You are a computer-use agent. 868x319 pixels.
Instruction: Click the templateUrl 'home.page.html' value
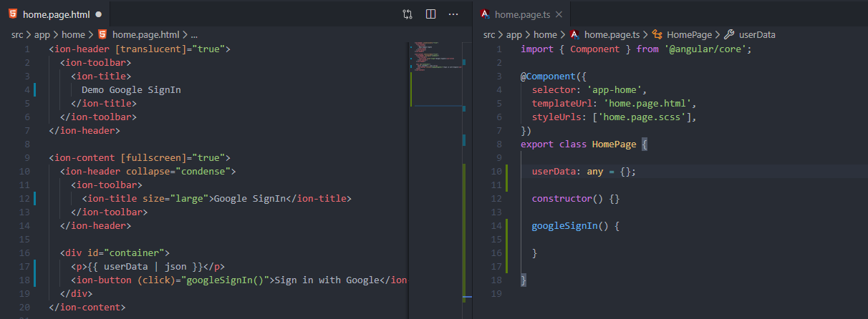[647, 104]
